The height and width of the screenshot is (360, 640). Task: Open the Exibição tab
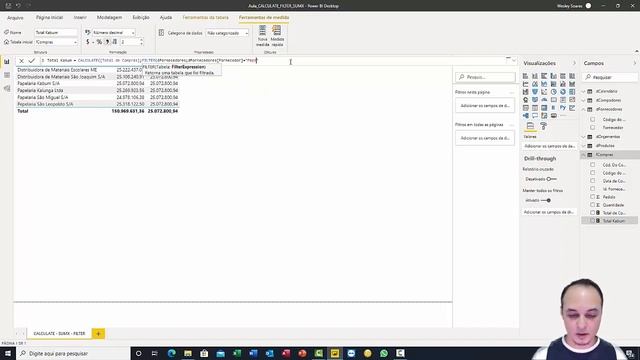click(x=141, y=18)
